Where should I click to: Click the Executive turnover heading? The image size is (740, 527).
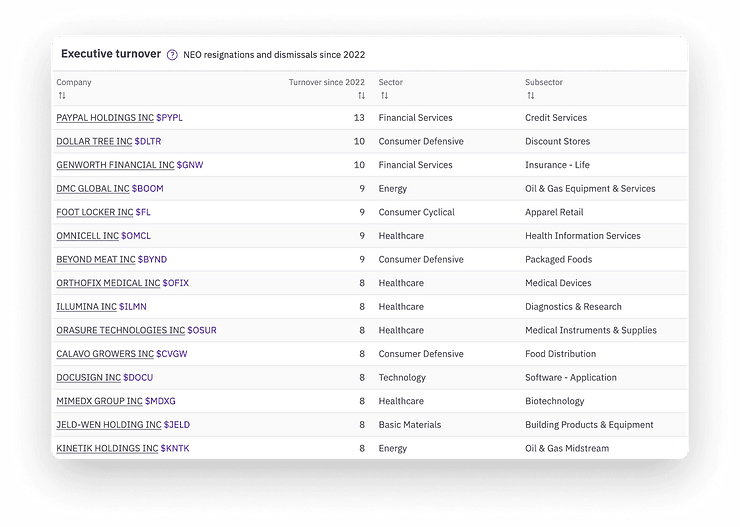click(111, 54)
